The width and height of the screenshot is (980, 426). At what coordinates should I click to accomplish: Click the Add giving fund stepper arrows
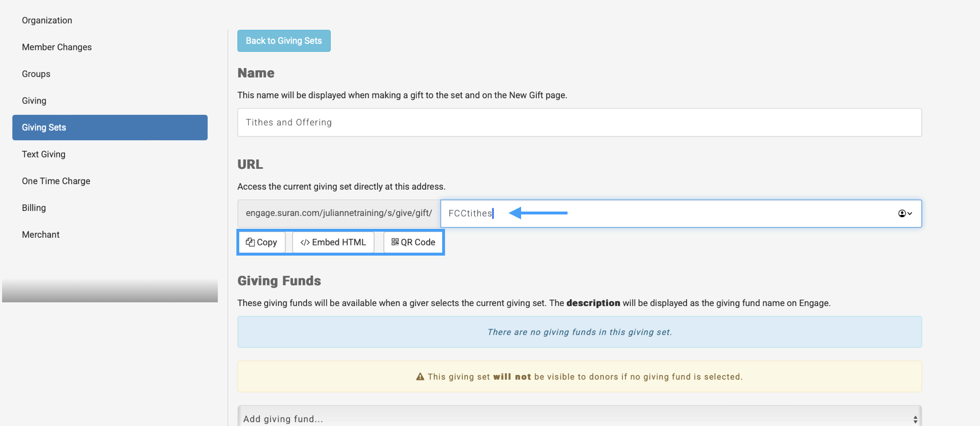point(915,419)
